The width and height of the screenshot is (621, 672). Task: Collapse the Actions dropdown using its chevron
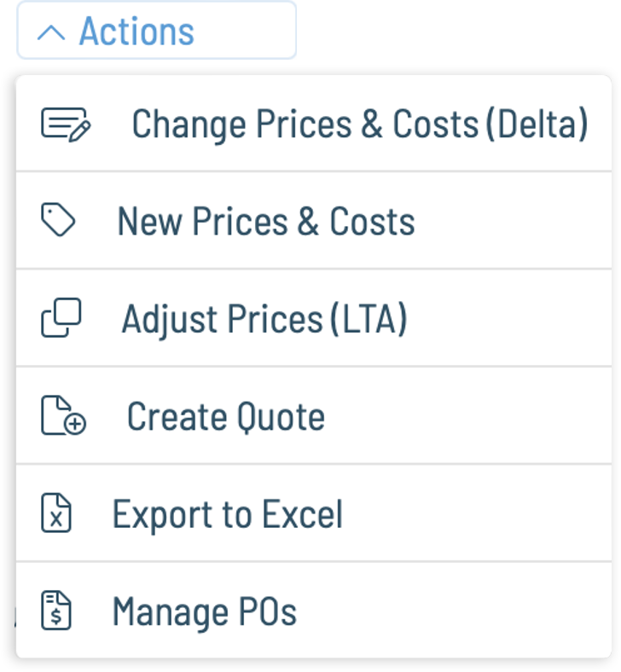tap(51, 32)
